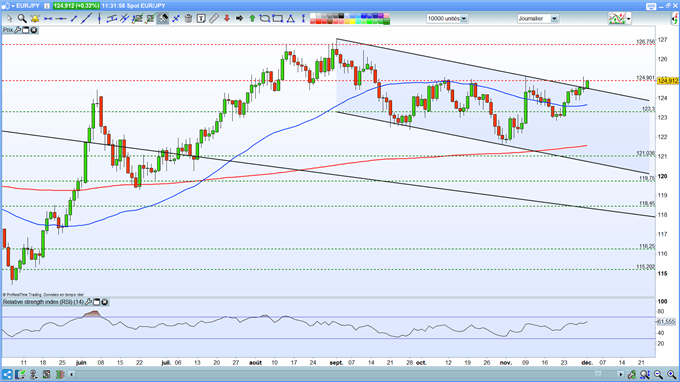Select the ellipse drawing tool

click(265, 19)
